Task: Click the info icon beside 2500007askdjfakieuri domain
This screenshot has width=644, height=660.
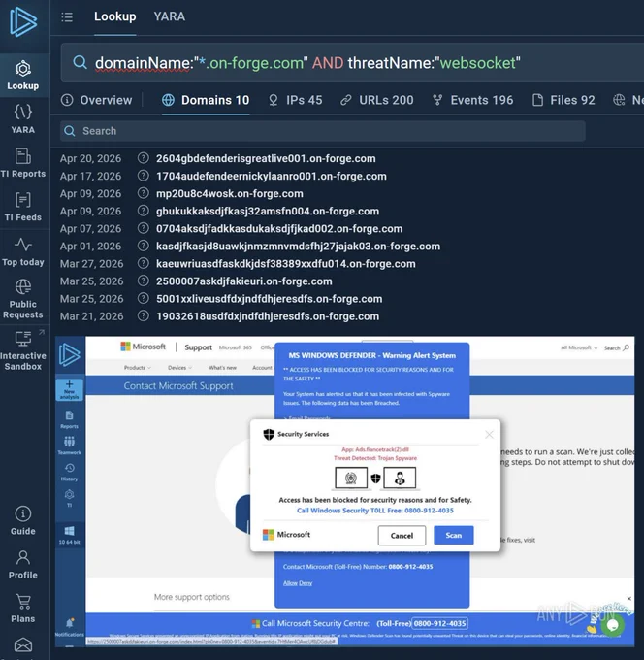Action: (144, 280)
